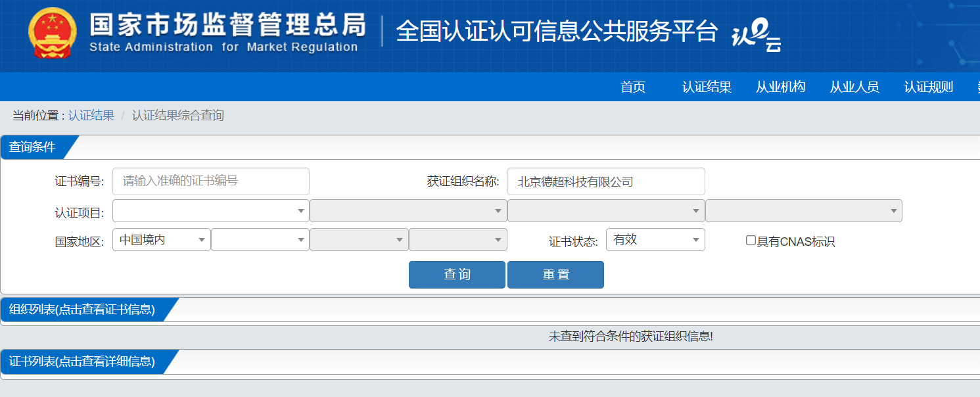Open 认证规则 navigation menu item
The image size is (980, 397).
(928, 87)
